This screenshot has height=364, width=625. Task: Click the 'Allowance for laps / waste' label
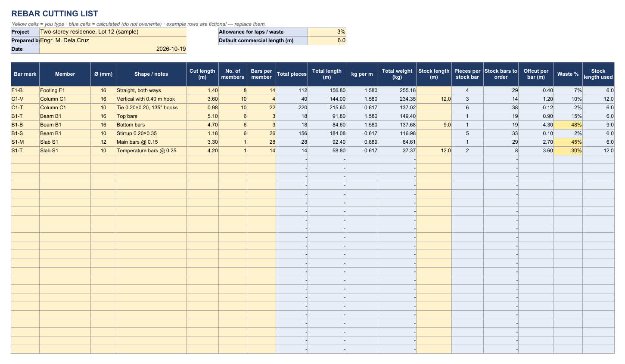click(x=263, y=32)
